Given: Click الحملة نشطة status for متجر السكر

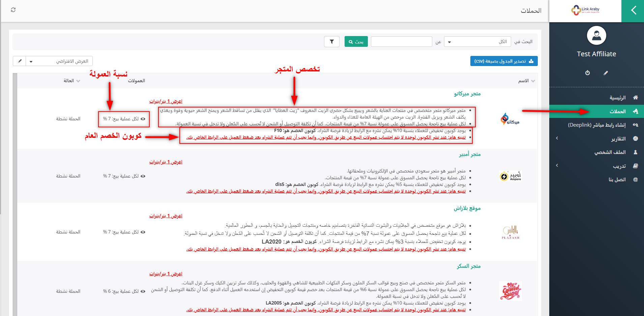Looking at the screenshot, I should click(x=68, y=291).
